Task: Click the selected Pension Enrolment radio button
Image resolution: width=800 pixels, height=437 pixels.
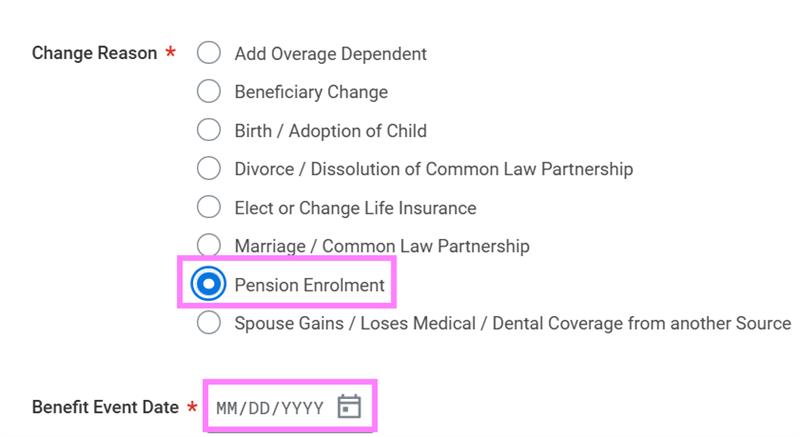Action: pyautogui.click(x=208, y=285)
